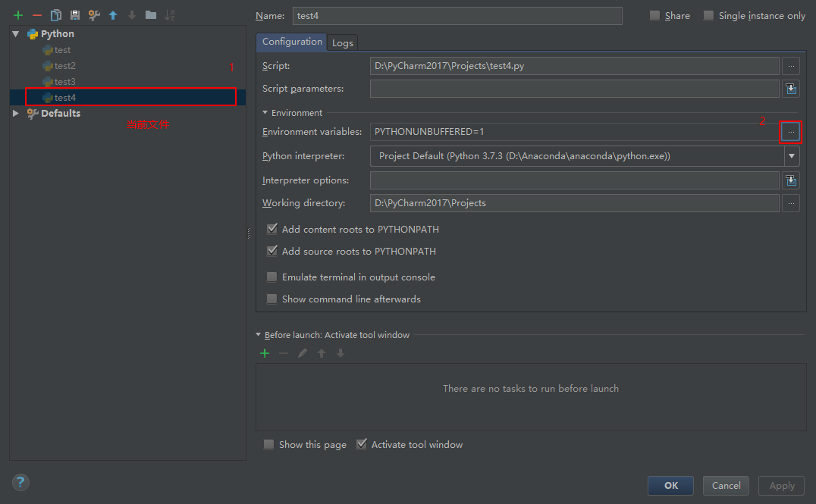Browse environment variables via ellipsis button
Image resolution: width=816 pixels, height=504 pixels.
point(790,132)
